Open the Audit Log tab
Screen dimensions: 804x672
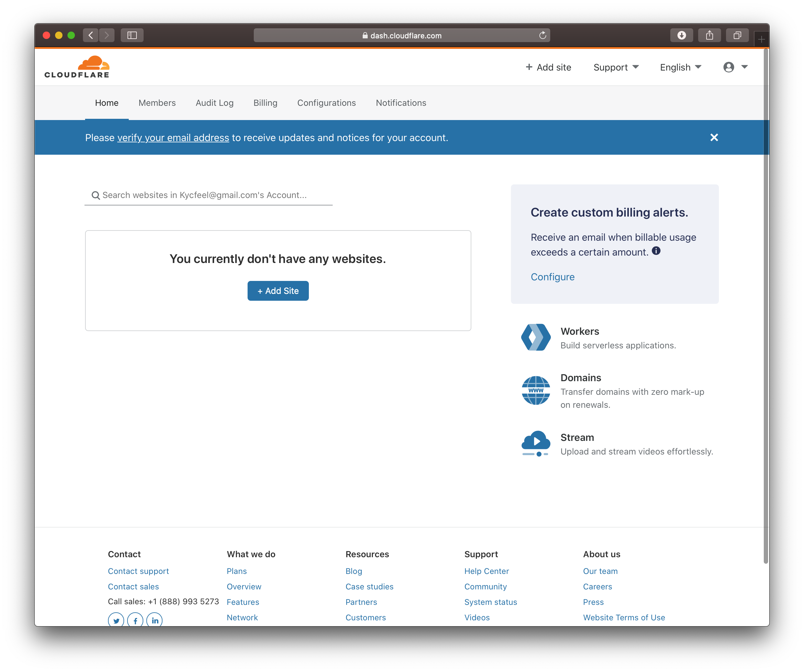coord(214,102)
